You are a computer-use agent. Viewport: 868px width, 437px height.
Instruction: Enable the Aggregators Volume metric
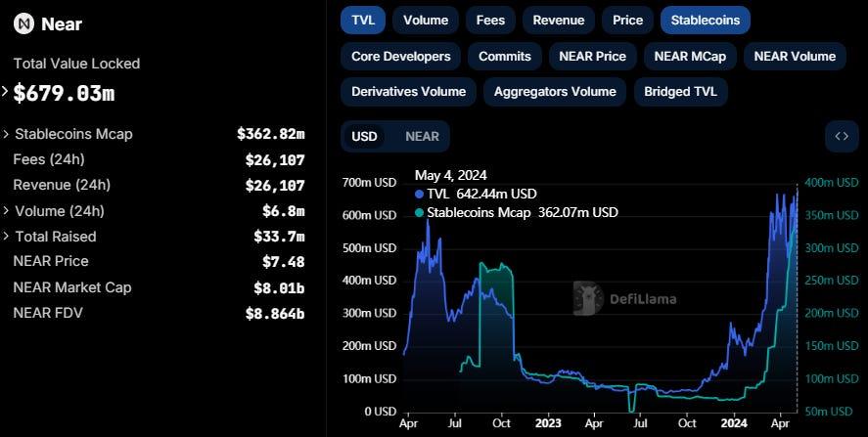click(x=555, y=92)
